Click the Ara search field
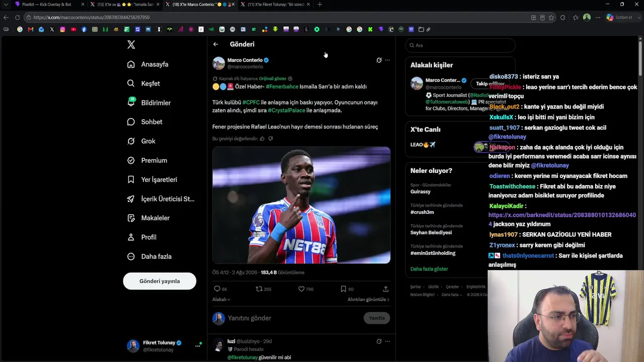644x362 pixels. [460, 45]
